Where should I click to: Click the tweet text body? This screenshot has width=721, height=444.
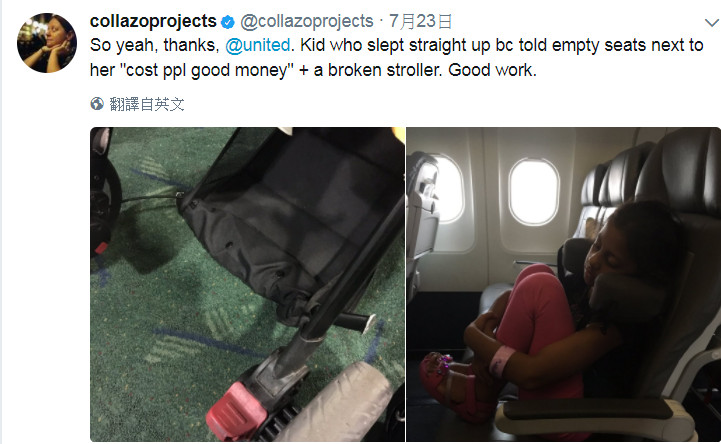point(396,57)
